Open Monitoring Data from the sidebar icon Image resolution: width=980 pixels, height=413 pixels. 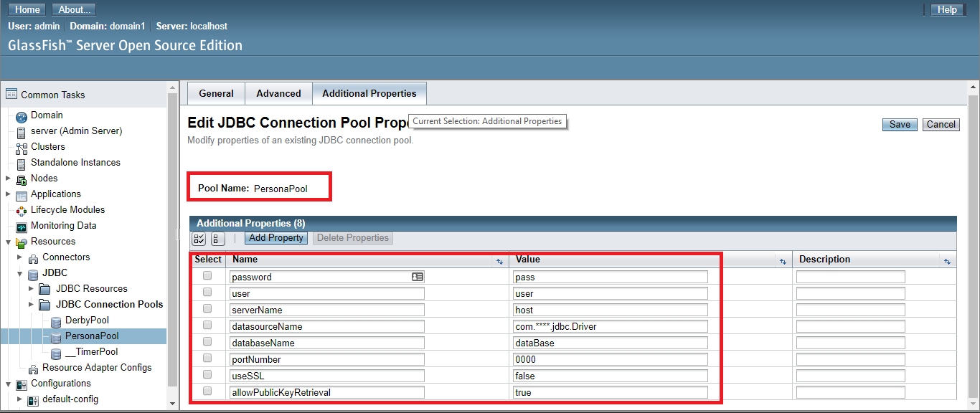pos(21,225)
